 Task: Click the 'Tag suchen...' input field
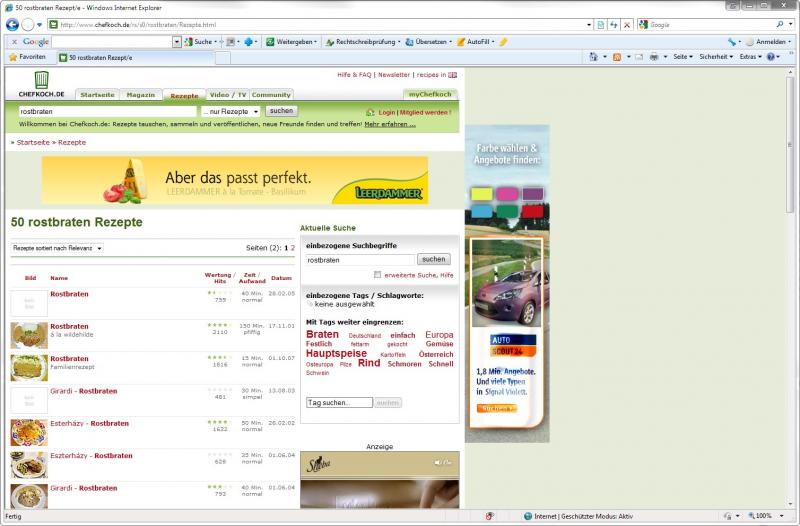(339, 402)
